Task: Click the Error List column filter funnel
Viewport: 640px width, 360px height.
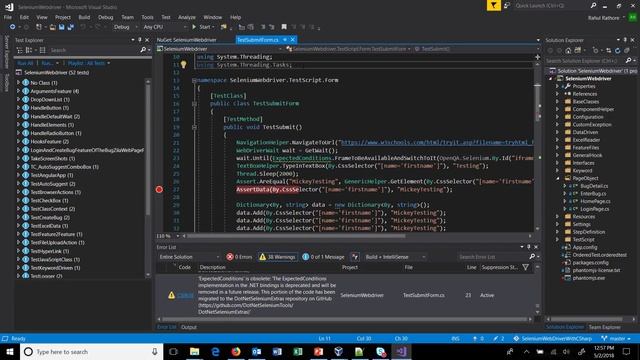Action: tap(526, 267)
